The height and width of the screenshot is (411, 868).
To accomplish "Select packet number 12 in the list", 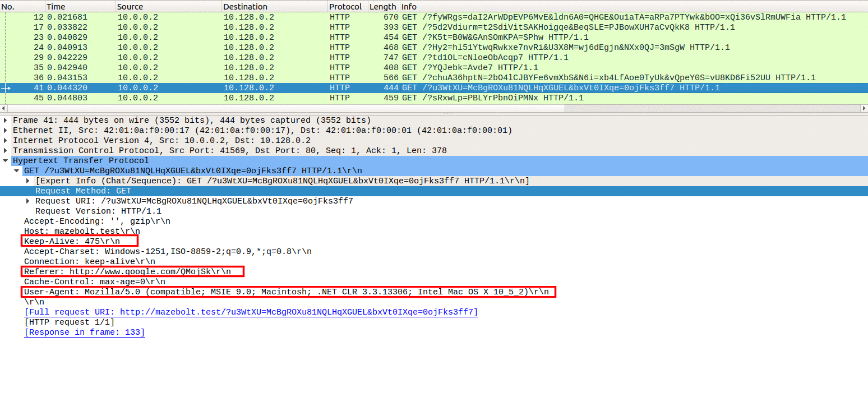I will tap(434, 17).
